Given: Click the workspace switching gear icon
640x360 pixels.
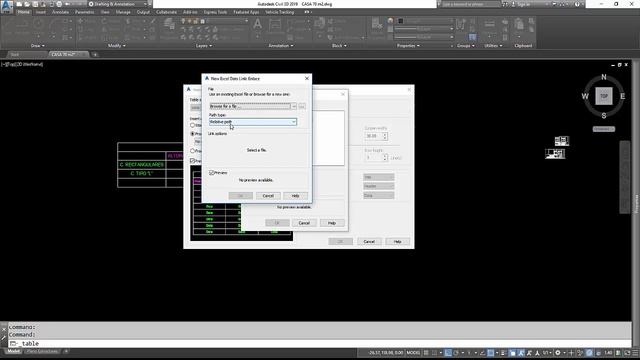Looking at the screenshot, I should click(x=558, y=353).
